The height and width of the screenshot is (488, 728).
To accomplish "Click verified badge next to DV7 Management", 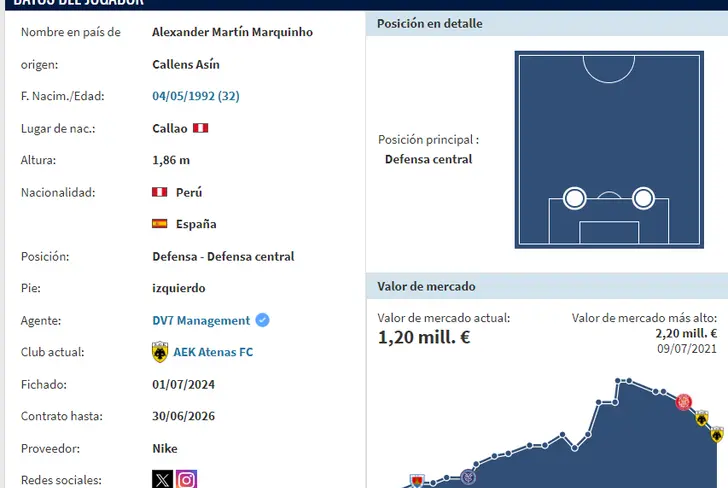I will point(263,320).
